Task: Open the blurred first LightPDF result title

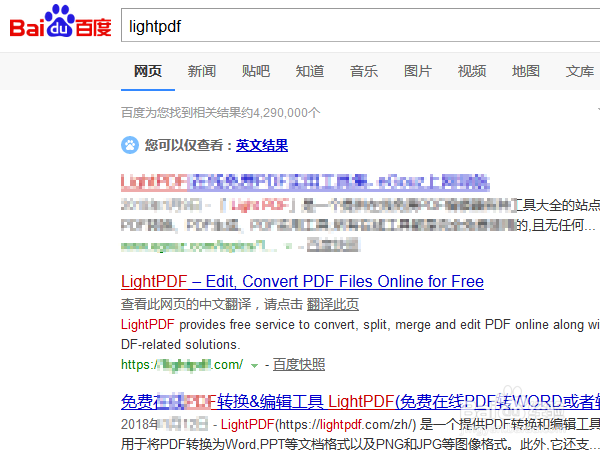Action: point(305,182)
